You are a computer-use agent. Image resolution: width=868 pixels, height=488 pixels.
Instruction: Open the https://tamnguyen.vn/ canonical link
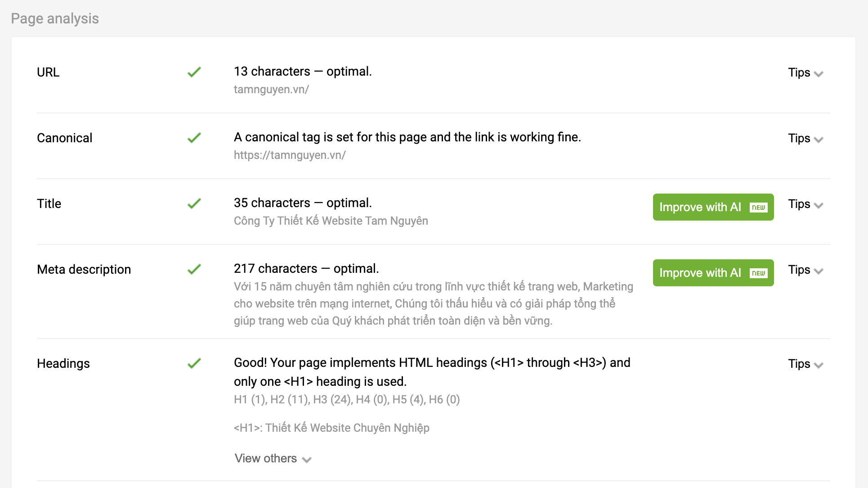[290, 155]
